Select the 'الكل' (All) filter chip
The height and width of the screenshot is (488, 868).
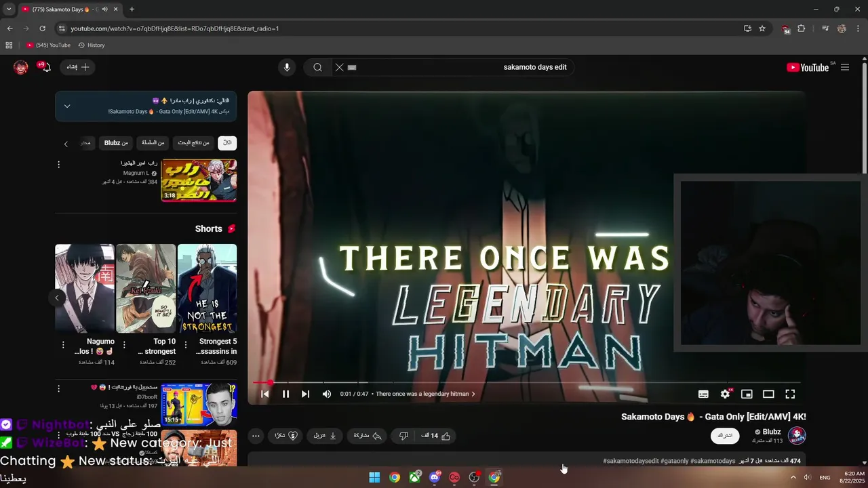(x=227, y=142)
